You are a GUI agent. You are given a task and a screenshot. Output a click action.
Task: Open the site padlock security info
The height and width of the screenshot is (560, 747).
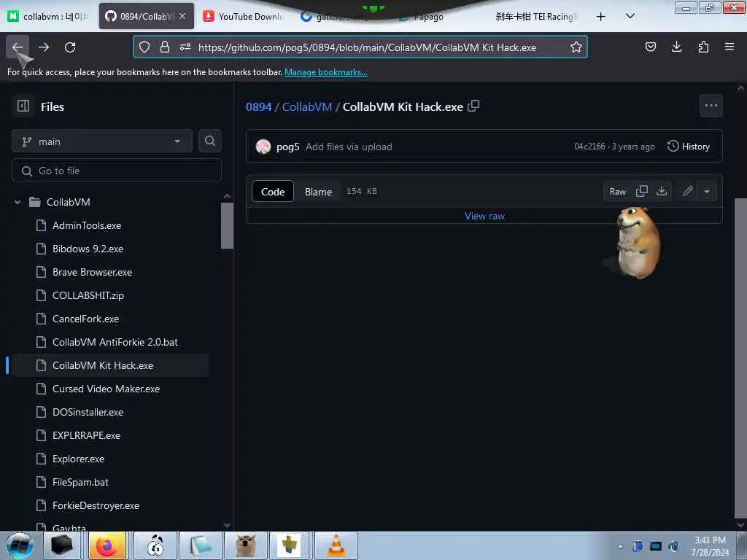(x=165, y=47)
